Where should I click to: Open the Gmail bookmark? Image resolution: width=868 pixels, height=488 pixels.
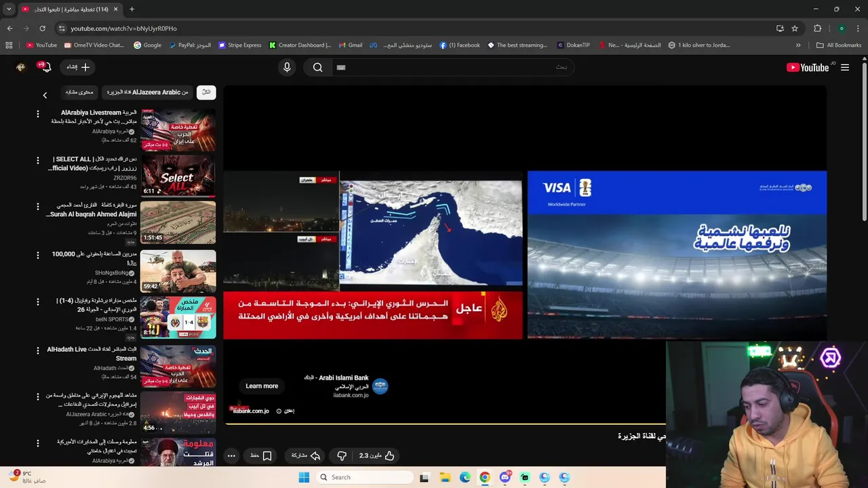351,45
